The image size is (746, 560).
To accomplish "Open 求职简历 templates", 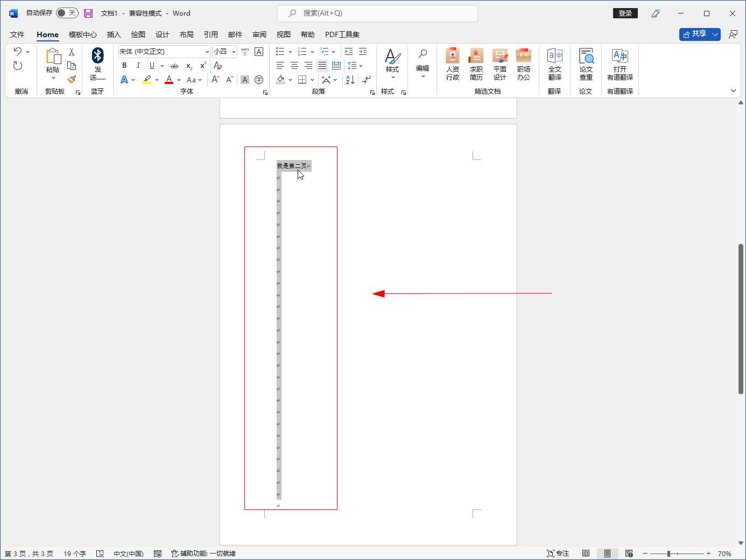I will click(476, 64).
